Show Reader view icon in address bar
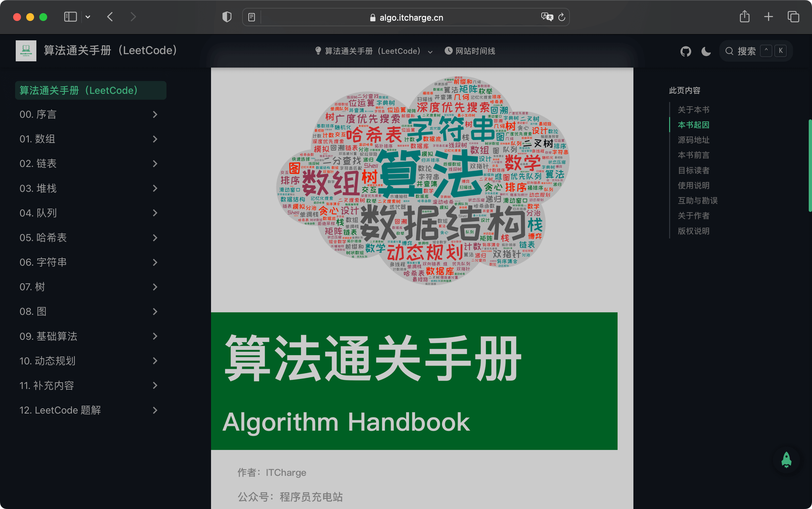The height and width of the screenshot is (509, 812). 252,17
